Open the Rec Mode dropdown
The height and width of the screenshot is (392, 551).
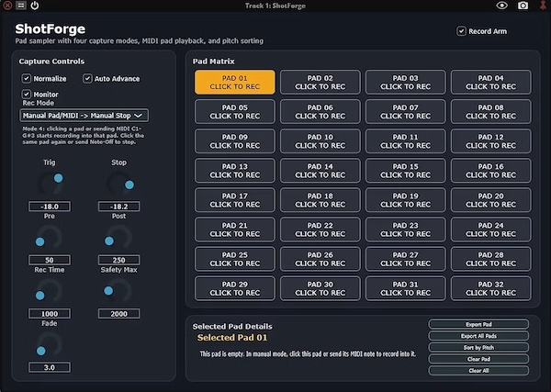point(84,115)
